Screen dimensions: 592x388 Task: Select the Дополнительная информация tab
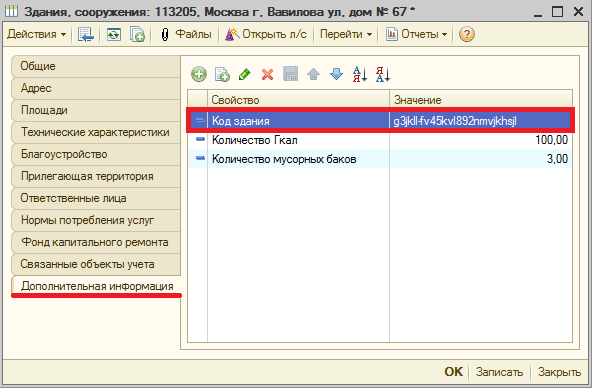pos(97,286)
